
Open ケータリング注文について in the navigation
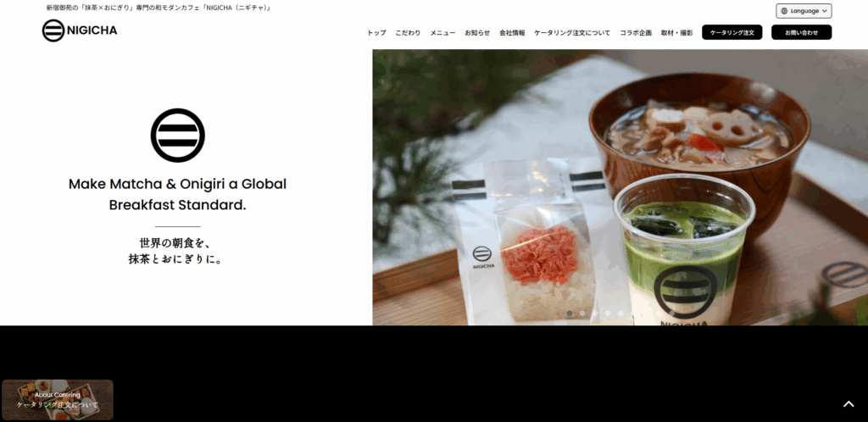point(572,33)
